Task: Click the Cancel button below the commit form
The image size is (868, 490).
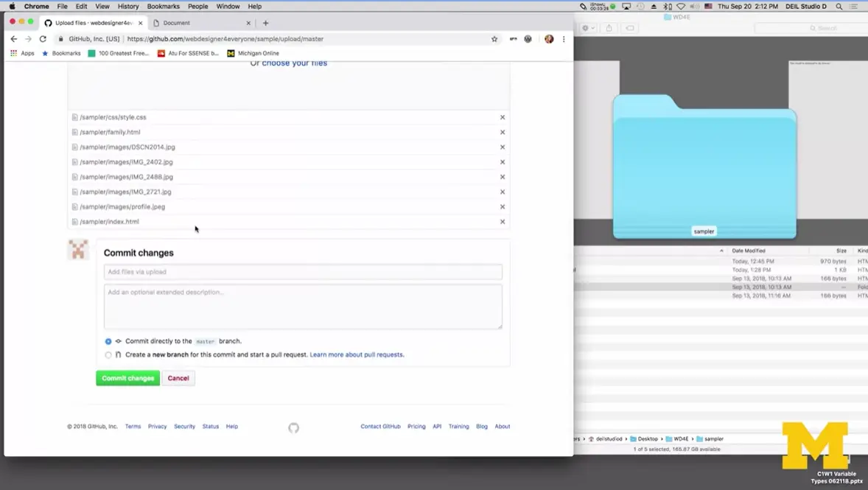Action: coord(178,378)
